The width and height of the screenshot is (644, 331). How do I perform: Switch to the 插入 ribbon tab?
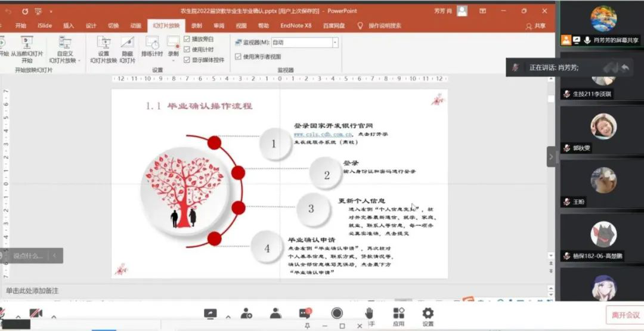[69, 26]
